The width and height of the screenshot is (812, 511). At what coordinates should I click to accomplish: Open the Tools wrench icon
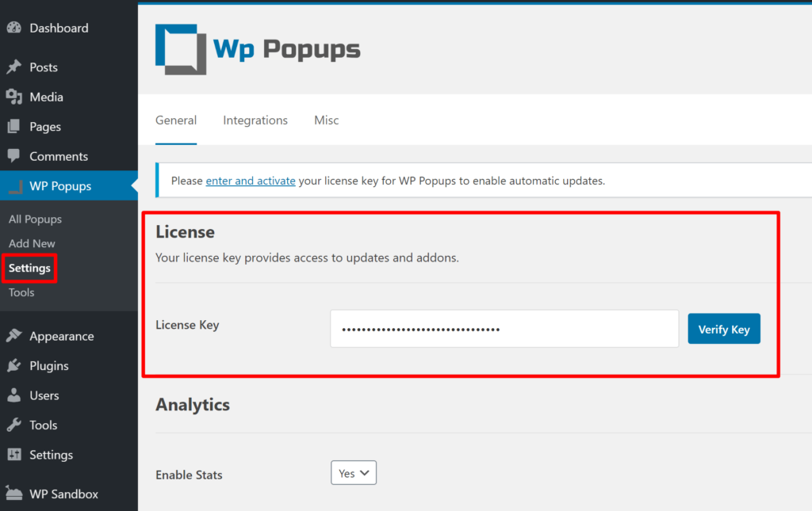(16, 425)
